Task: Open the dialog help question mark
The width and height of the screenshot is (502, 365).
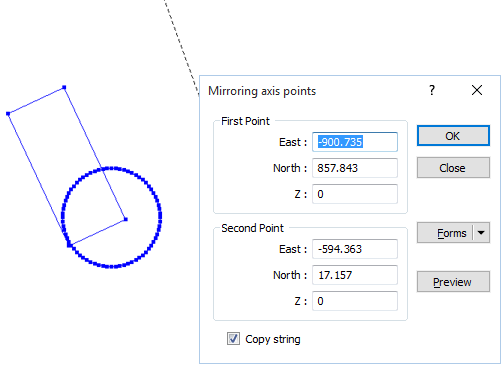Action: (432, 90)
